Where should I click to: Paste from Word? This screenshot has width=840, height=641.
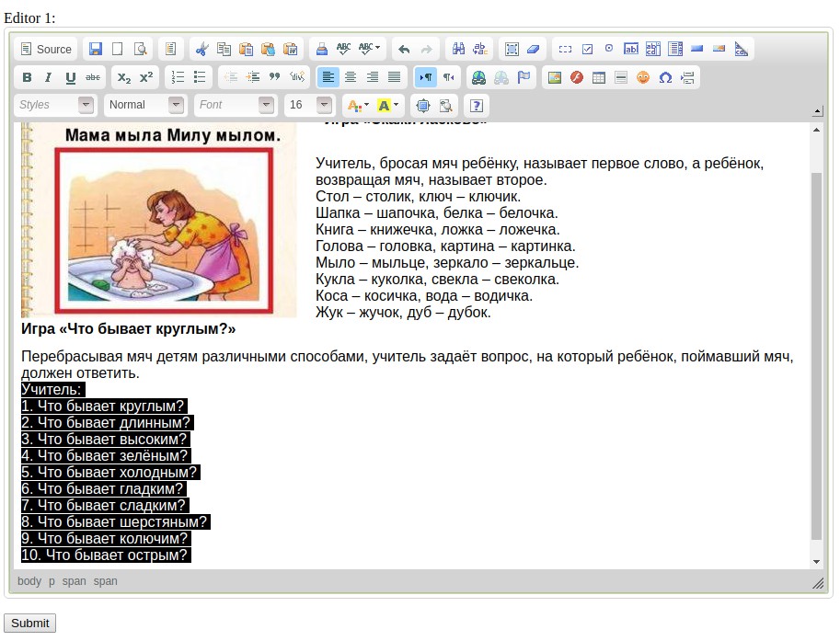pyautogui.click(x=291, y=50)
